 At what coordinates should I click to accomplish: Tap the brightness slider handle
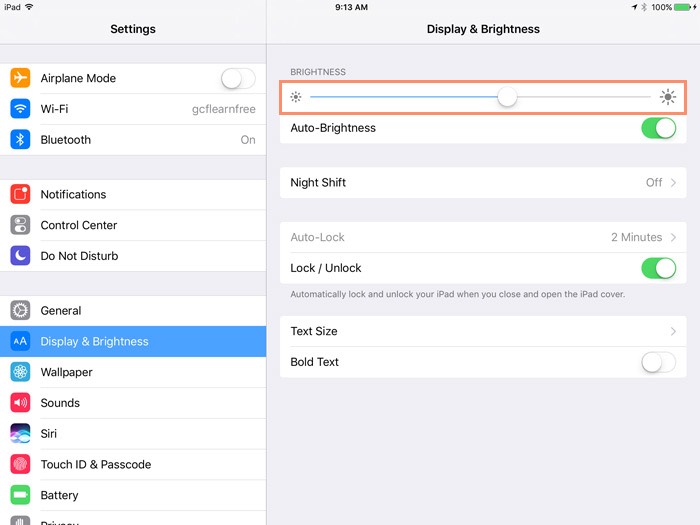[507, 97]
